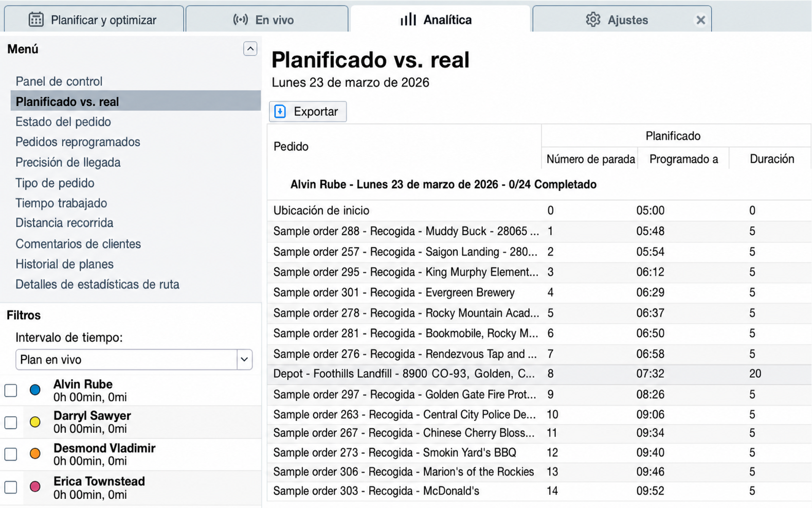Open the Intervalo de tiempo dropdown arrow

[x=244, y=359]
